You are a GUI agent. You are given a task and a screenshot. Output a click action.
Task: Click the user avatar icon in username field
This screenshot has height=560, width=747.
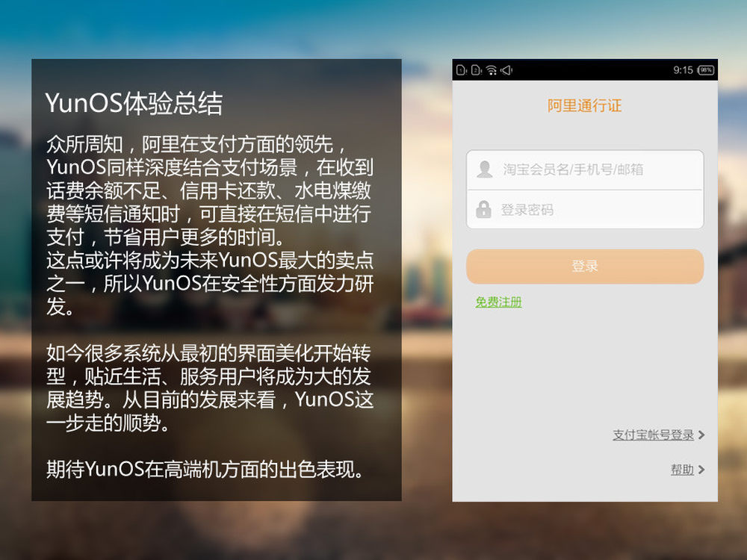click(x=485, y=169)
